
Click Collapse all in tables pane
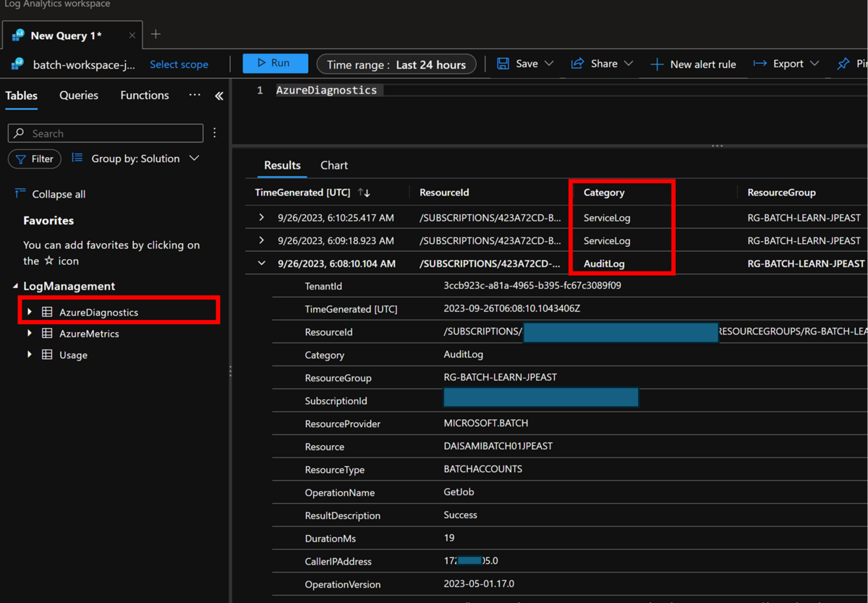pyautogui.click(x=51, y=194)
